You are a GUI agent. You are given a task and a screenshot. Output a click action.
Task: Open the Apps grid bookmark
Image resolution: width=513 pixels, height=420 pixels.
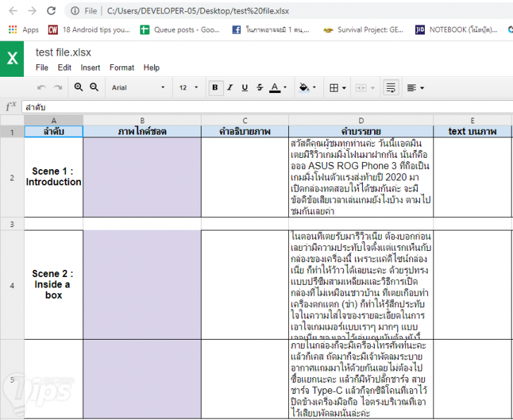coord(23,30)
